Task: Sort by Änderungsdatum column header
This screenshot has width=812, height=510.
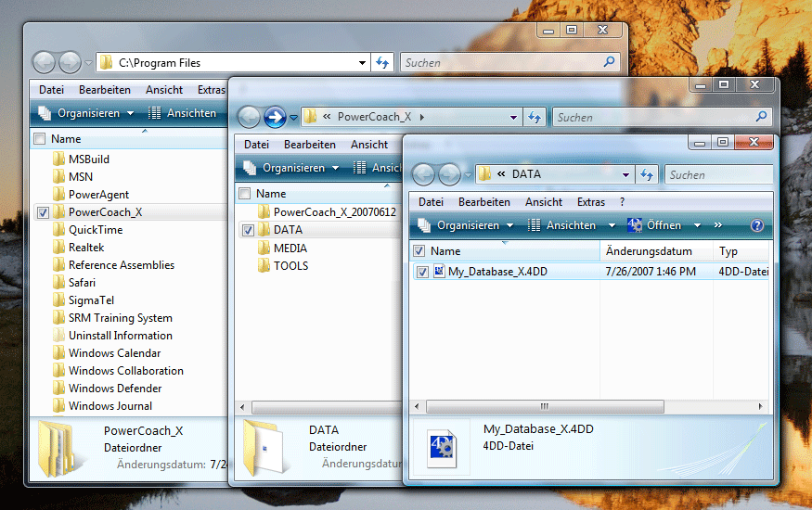Action: [656, 251]
